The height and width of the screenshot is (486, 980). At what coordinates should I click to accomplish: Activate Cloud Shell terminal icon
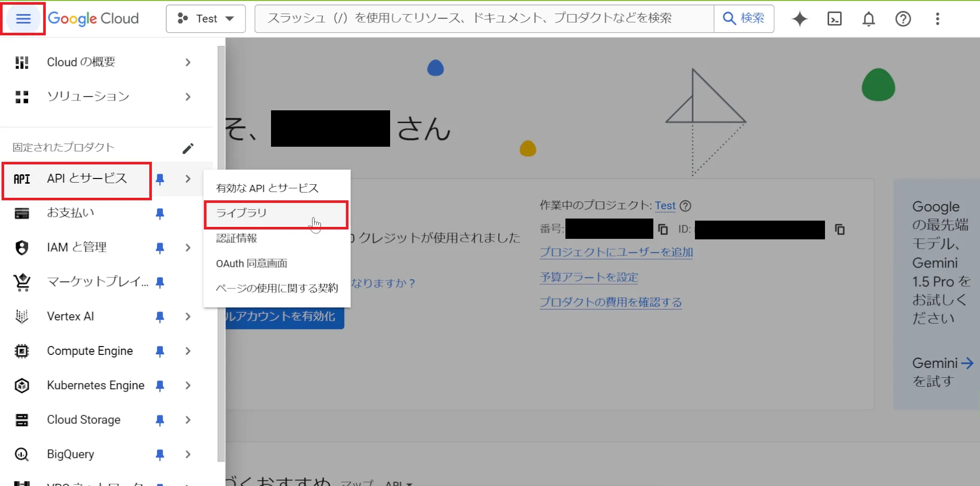pyautogui.click(x=834, y=19)
